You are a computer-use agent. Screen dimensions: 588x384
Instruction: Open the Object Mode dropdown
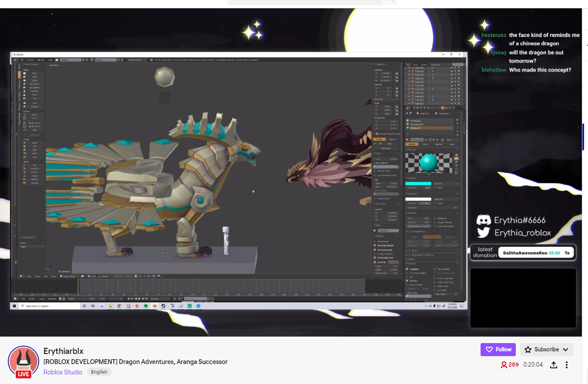tap(69, 276)
